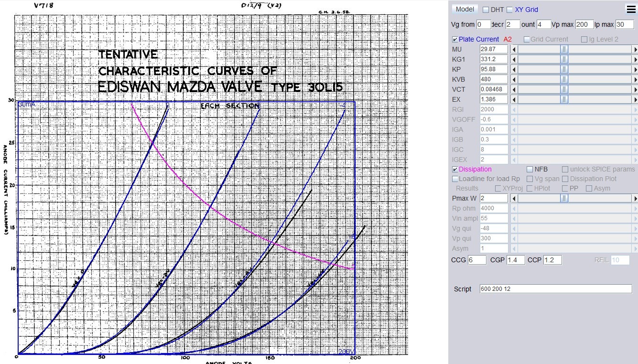Viewport: 638px width, 364px height.
Task: Increase Pmax W with right arrow
Action: point(635,198)
